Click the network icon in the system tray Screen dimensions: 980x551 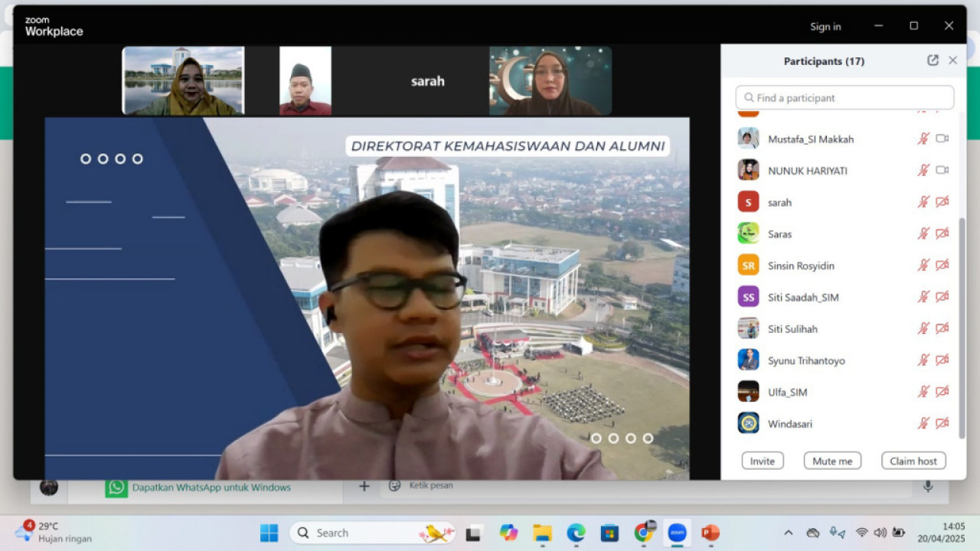point(861,532)
